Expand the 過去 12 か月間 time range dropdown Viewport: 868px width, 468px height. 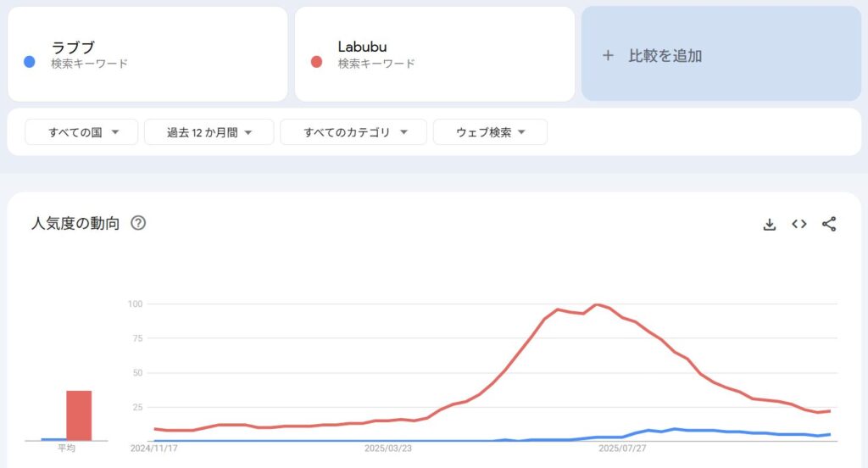(x=209, y=132)
